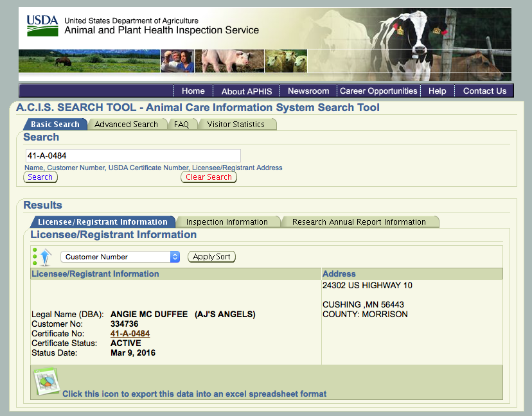Click the Results section heading
Image resolution: width=532 pixels, height=416 pixels.
[43, 205]
